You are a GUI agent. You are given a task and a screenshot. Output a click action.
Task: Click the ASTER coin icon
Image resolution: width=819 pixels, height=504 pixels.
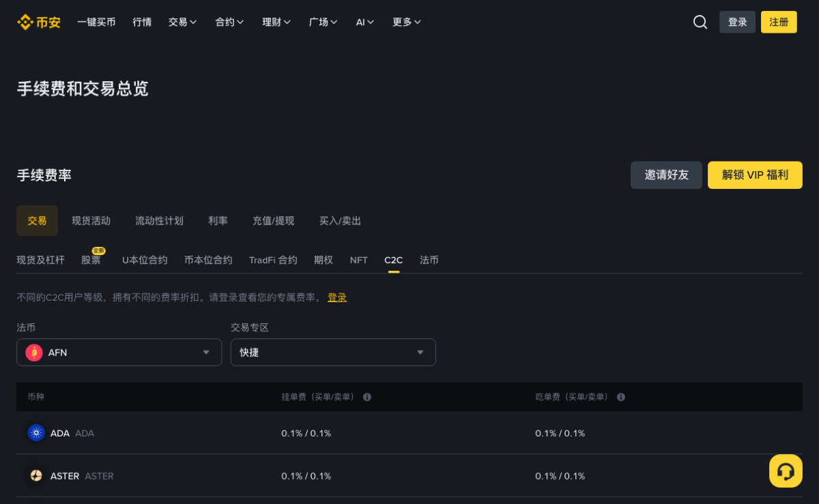pos(36,476)
